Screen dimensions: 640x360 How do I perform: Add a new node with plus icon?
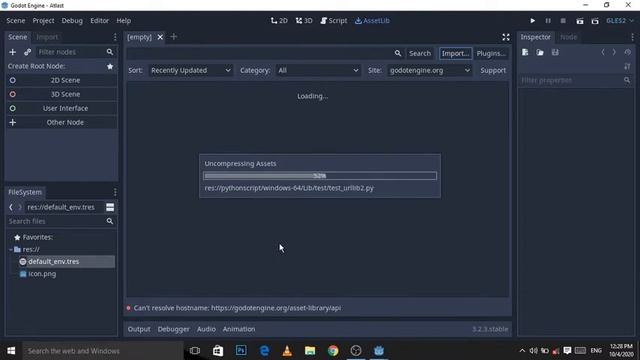tap(12, 52)
